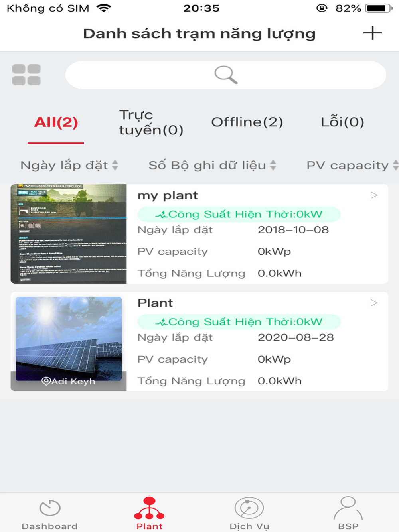Viewport: 399px width, 532px height.
Task: Show the Offline(2) plants tab
Action: [247, 122]
